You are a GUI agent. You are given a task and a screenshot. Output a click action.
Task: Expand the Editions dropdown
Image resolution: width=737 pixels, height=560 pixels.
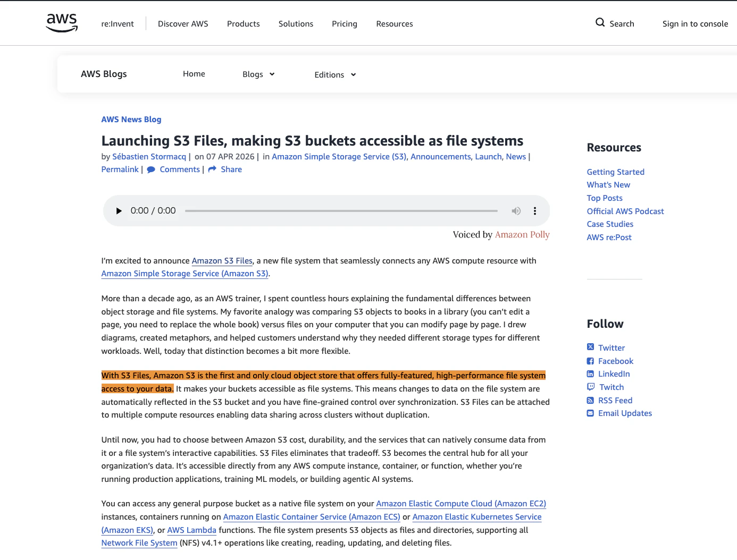point(335,75)
